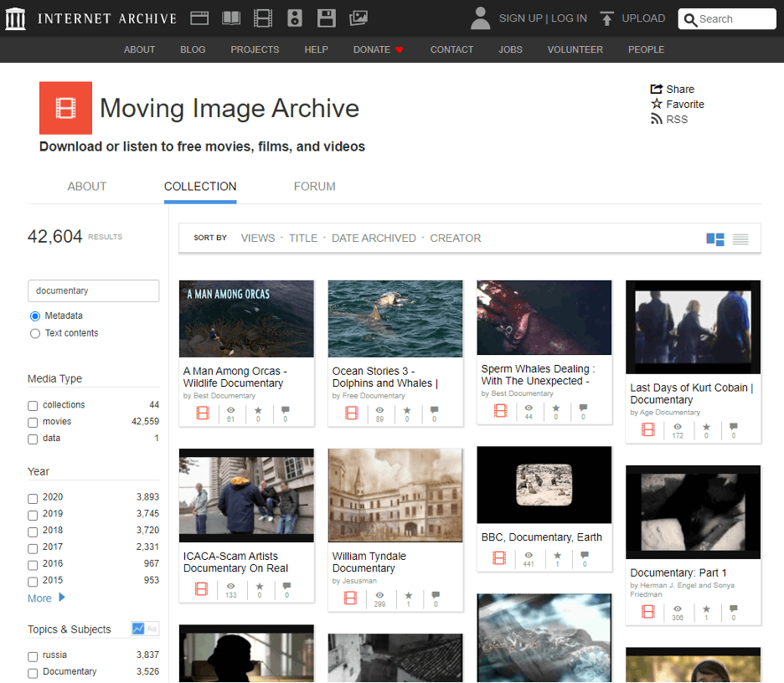Open A Man Among Orcas thumbnail
This screenshot has height=683, width=784.
pyautogui.click(x=246, y=319)
